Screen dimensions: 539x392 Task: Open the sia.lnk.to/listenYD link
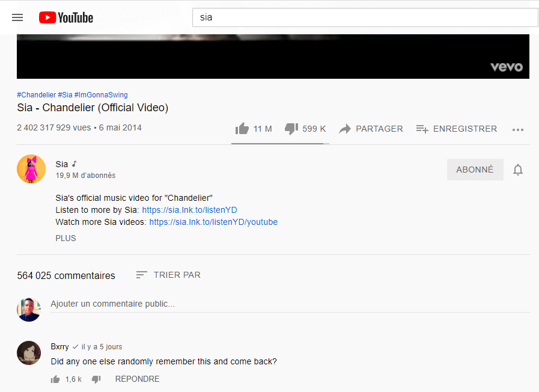tap(189, 210)
